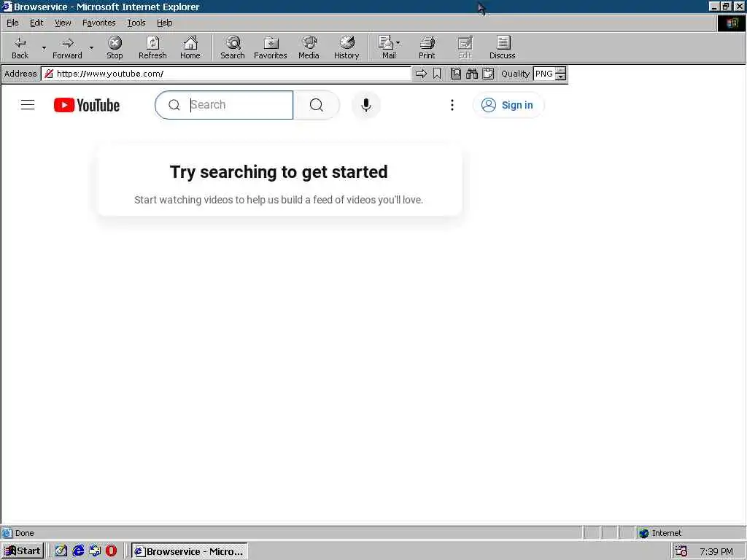Viewport: 747px width, 560px height.
Task: Click the Quality spinner down arrow
Action: click(561, 77)
